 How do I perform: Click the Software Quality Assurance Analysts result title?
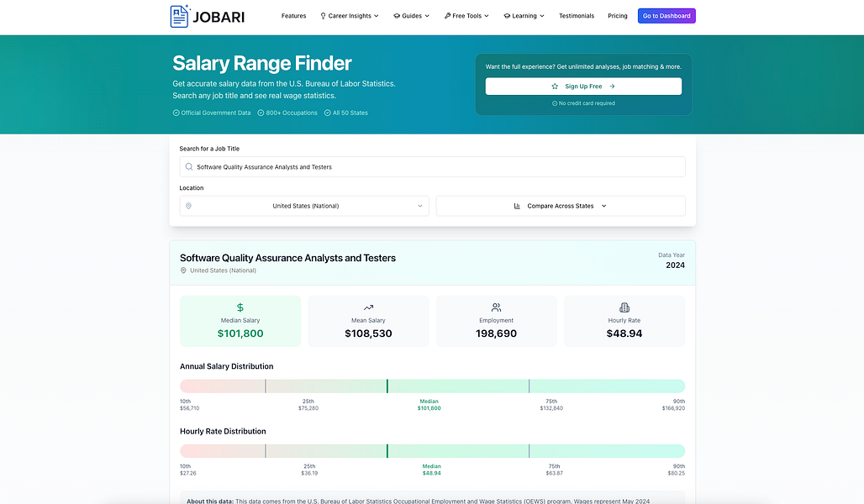[287, 258]
